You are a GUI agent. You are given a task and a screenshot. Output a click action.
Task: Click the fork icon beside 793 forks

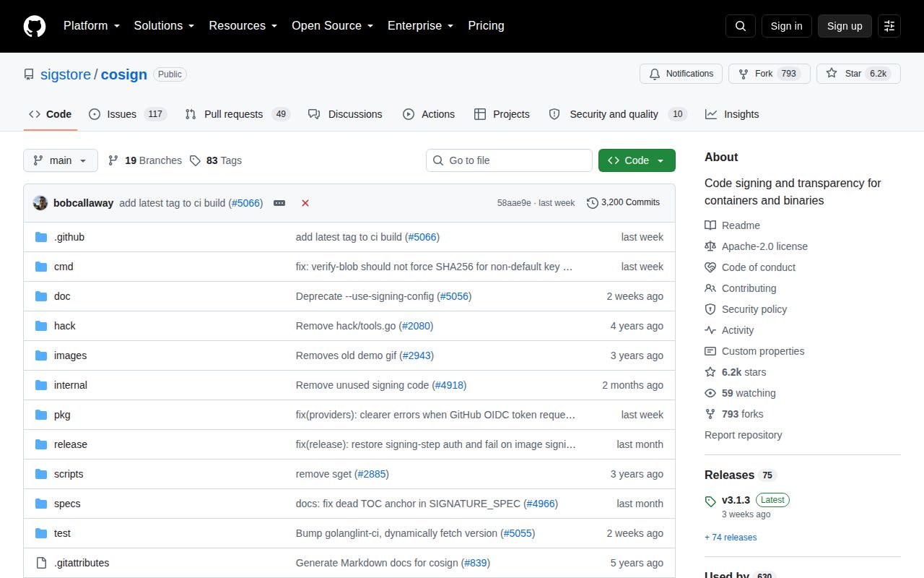click(x=710, y=414)
